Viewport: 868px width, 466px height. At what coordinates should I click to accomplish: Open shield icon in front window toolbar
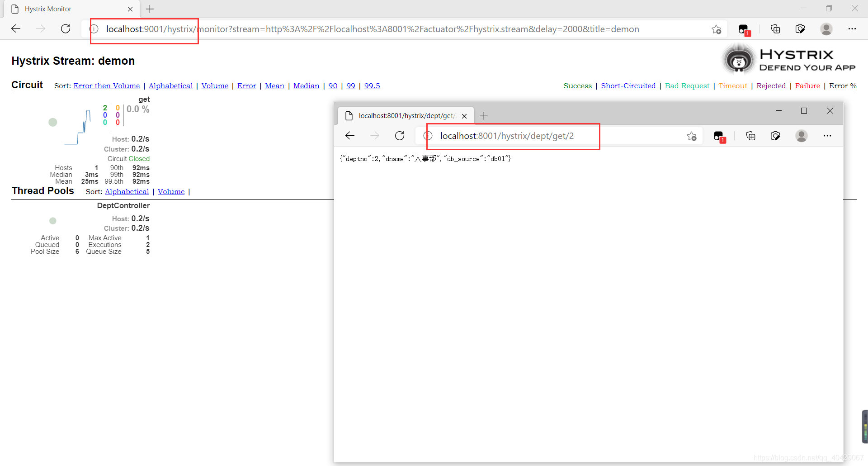click(775, 136)
